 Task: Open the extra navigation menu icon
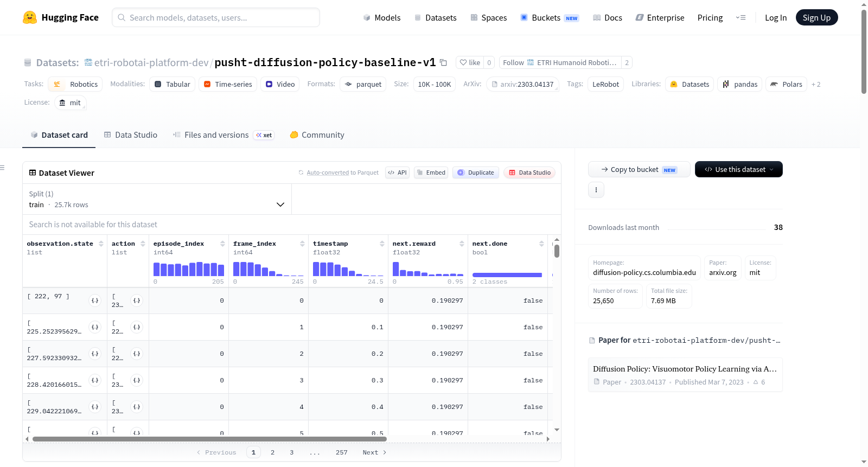tap(741, 17)
